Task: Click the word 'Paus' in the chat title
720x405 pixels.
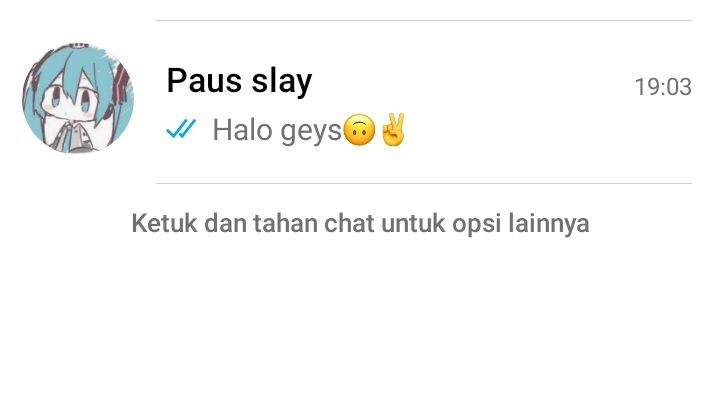Action: coord(204,81)
